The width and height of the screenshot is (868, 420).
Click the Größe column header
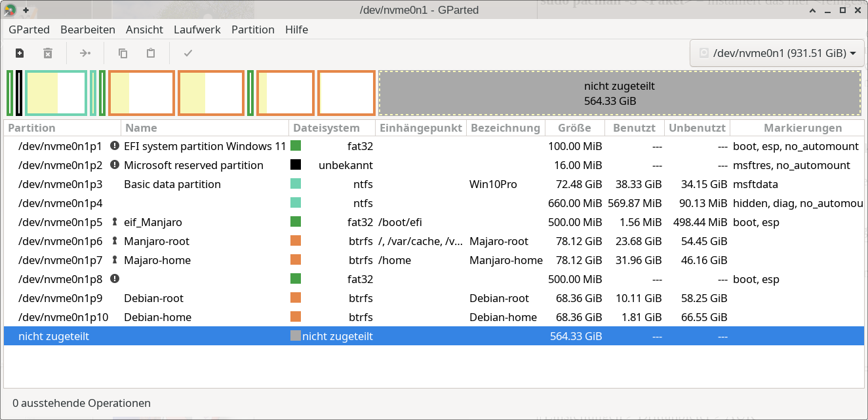[x=575, y=128]
